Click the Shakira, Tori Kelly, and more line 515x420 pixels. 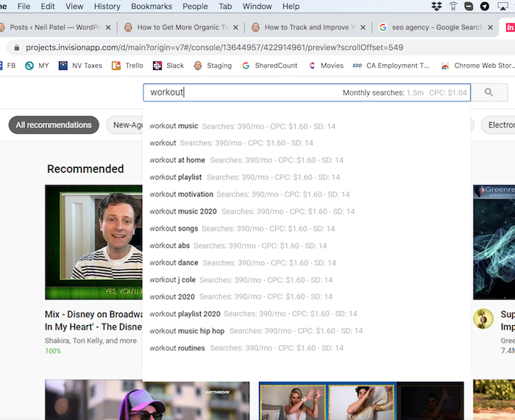[90, 341]
